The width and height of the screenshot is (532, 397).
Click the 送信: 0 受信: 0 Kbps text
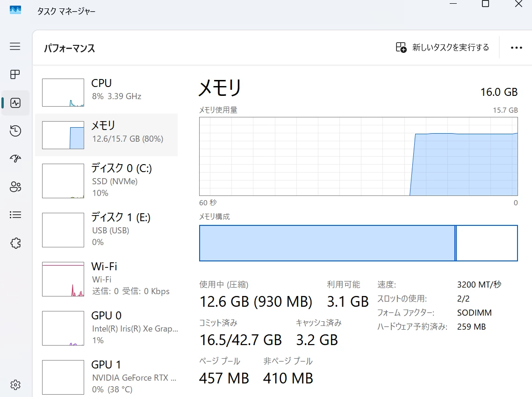130,291
